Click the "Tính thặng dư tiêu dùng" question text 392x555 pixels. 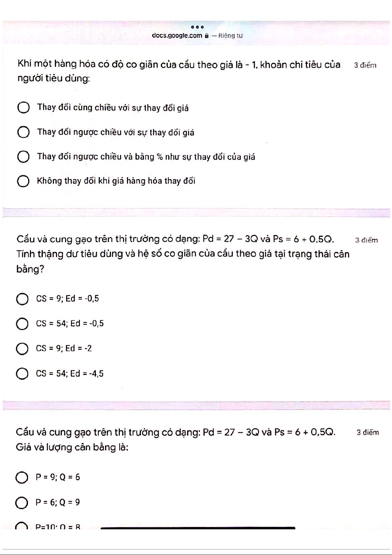(183, 254)
